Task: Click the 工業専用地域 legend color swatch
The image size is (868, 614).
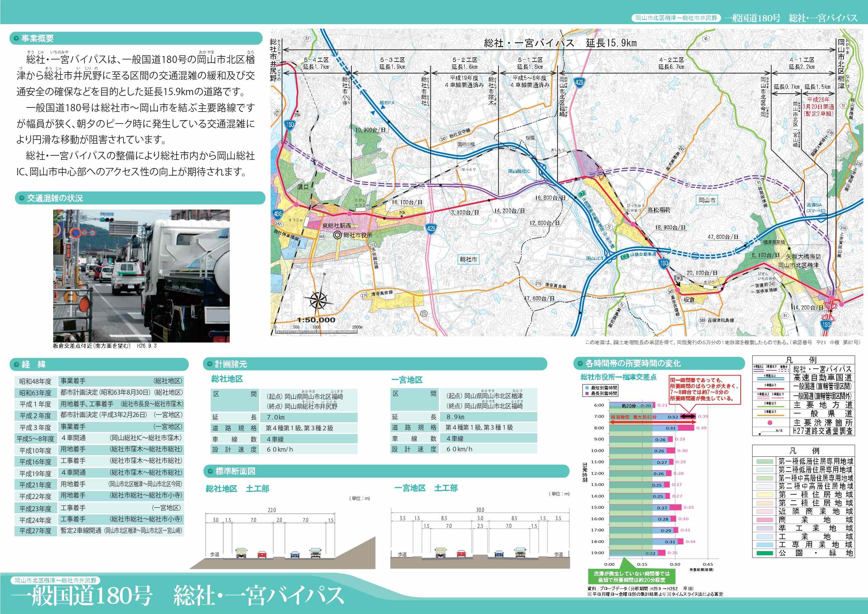Action: coord(765,545)
